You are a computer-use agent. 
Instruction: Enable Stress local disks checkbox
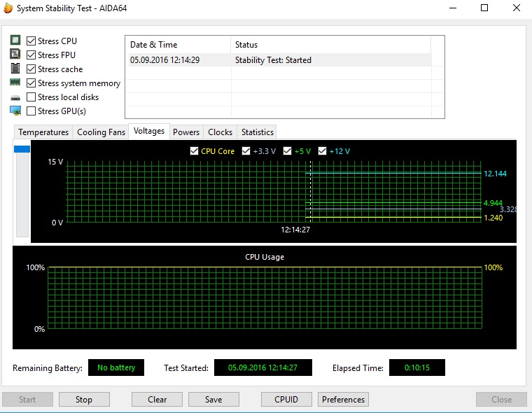click(31, 97)
